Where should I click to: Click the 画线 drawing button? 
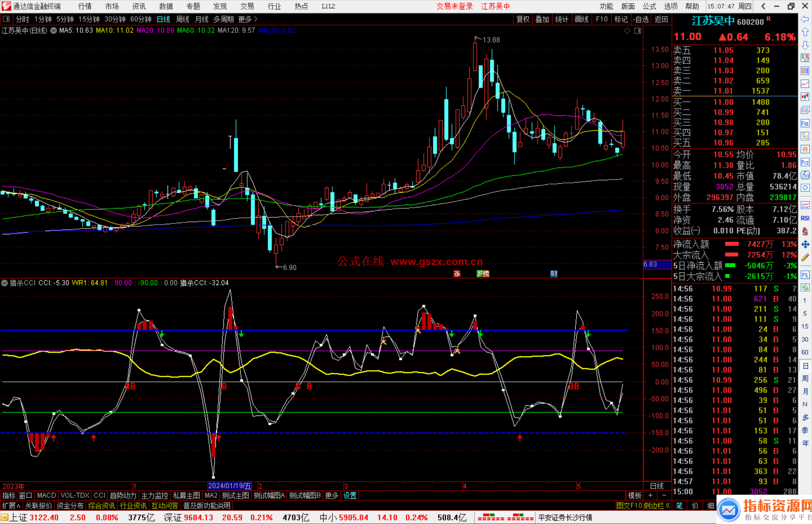[582, 19]
